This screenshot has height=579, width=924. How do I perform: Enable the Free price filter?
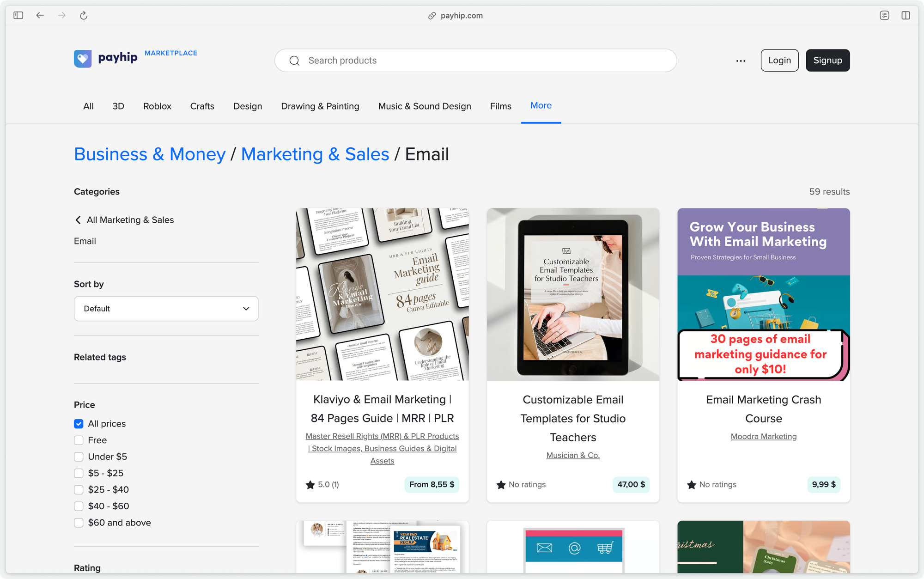[x=79, y=440]
